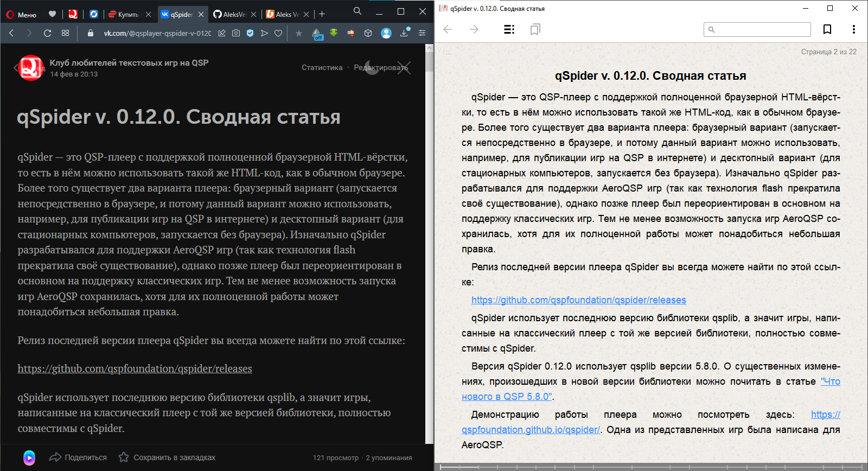Click the round play icon in article footer

tap(29, 457)
